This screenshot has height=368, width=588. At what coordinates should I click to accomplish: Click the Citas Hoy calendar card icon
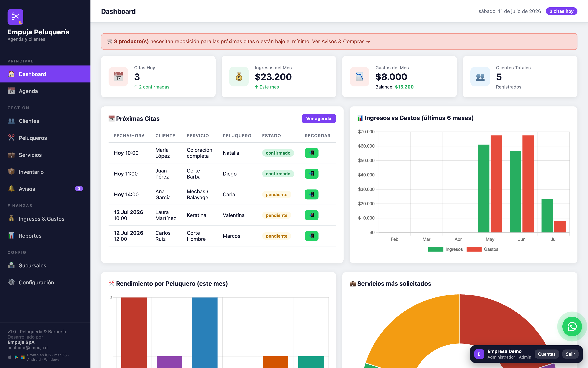[118, 77]
